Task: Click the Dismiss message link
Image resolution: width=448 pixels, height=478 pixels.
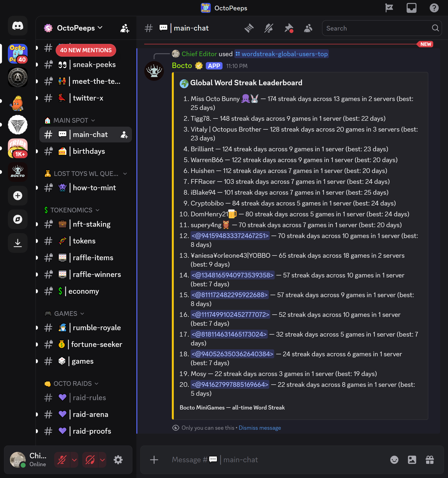Action: [x=260, y=428]
